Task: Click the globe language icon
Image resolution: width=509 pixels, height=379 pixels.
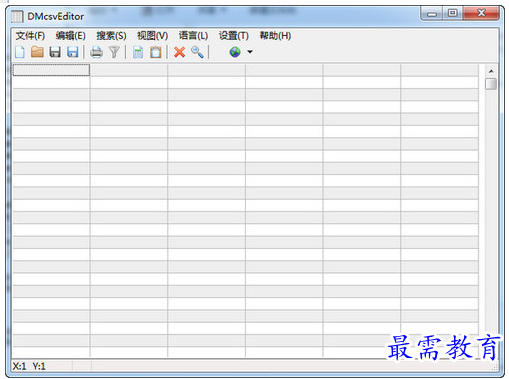Action: pyautogui.click(x=235, y=52)
